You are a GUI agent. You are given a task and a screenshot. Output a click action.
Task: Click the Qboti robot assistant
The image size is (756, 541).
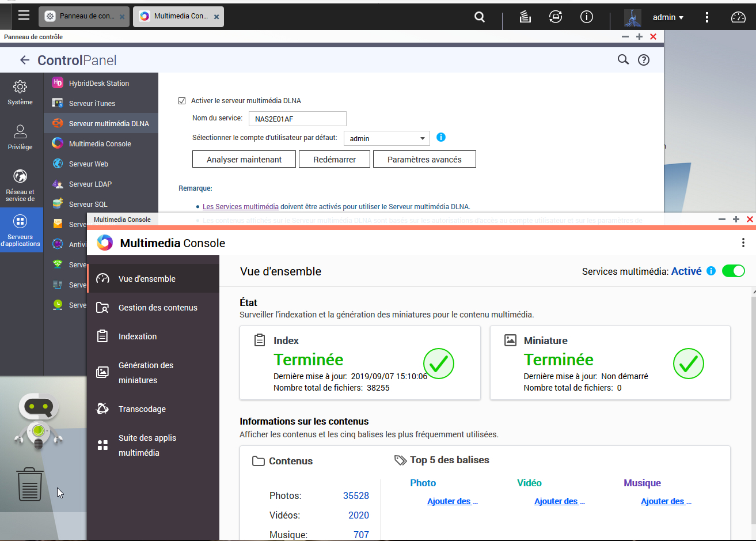[x=39, y=421]
